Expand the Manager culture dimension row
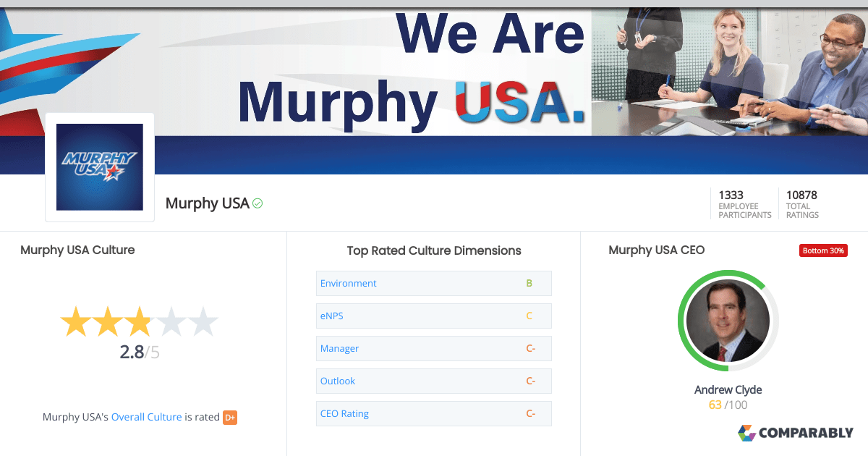This screenshot has width=868, height=456. pyautogui.click(x=339, y=348)
